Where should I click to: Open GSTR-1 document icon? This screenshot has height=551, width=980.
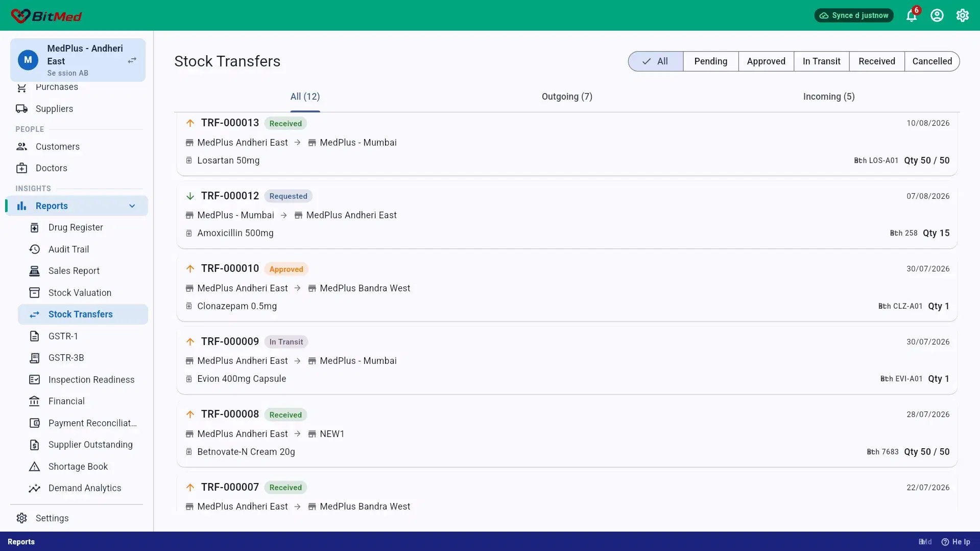pyautogui.click(x=34, y=336)
